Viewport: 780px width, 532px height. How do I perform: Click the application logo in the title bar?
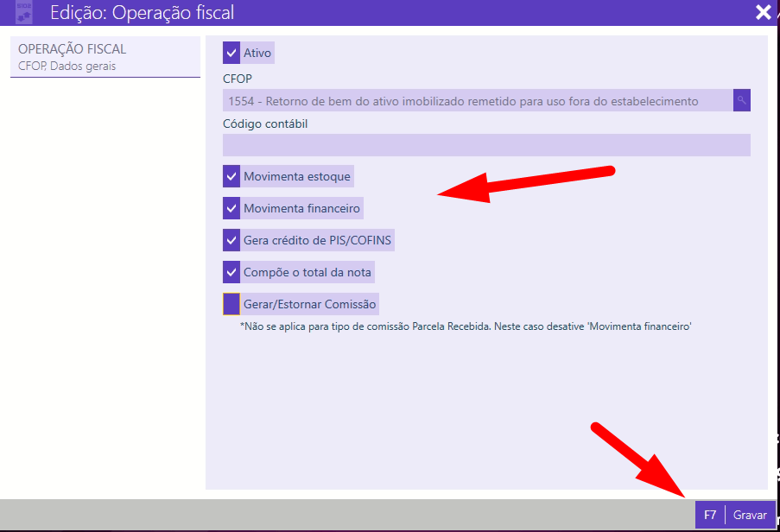pos(25,12)
